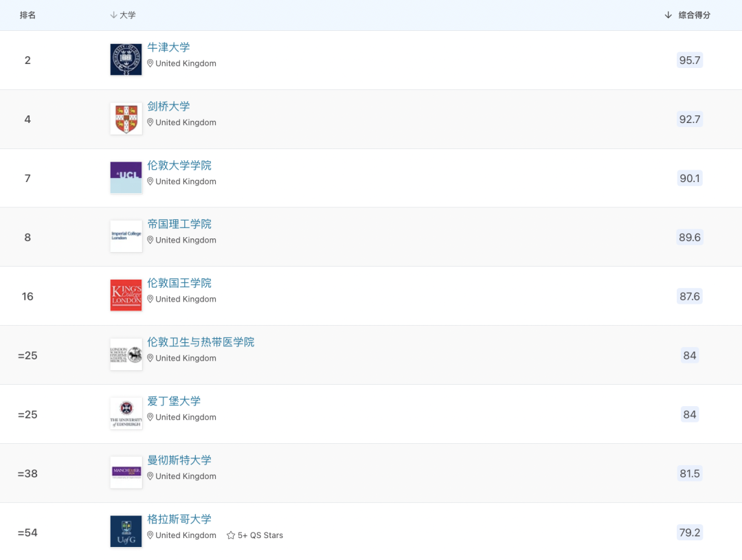Click the purple UCL logo
This screenshot has height=560, width=742.
coord(126,177)
